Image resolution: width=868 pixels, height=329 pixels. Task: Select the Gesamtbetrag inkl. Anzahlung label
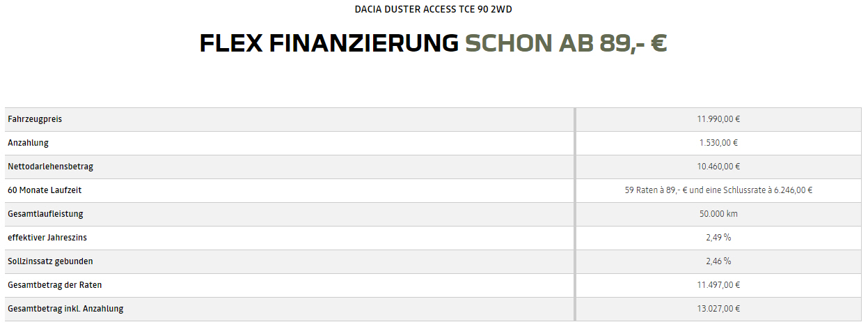(x=65, y=309)
